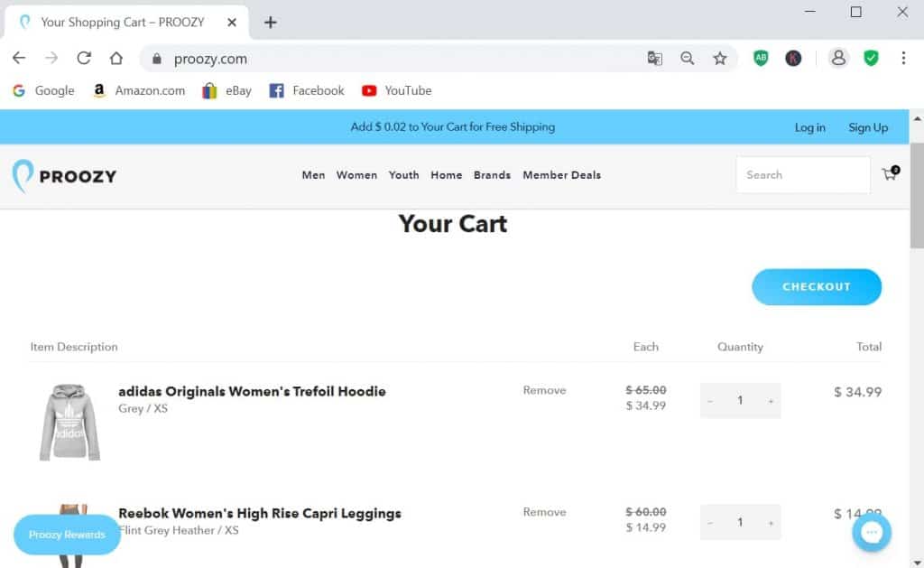This screenshot has height=568, width=924.
Task: Open the green AB adblock extension
Action: coord(761,58)
